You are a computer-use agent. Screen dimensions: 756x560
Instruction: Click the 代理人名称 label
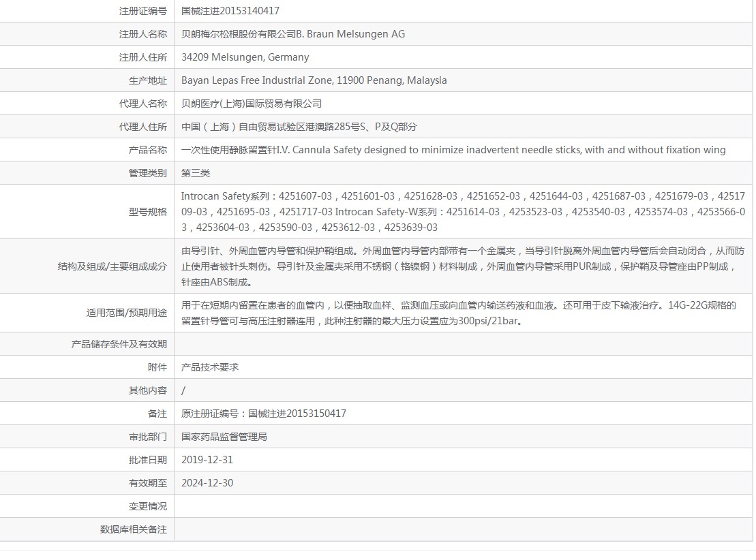click(142, 103)
